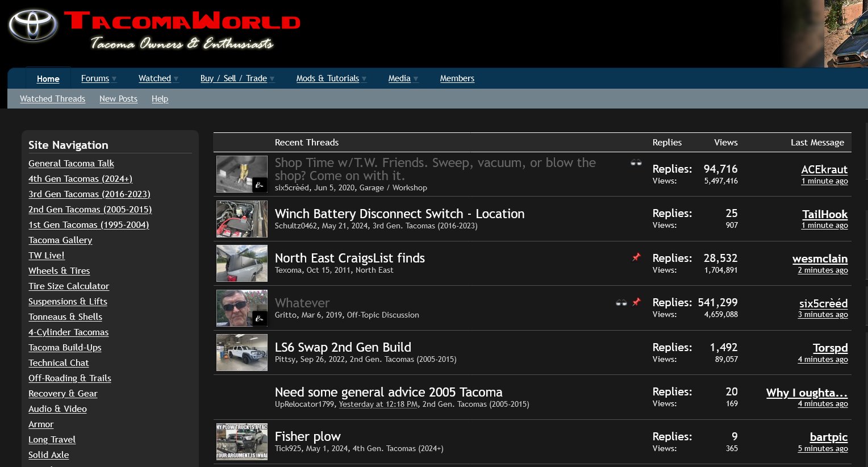The image size is (868, 467).
Task: Open the Watched menu item
Action: [x=155, y=78]
